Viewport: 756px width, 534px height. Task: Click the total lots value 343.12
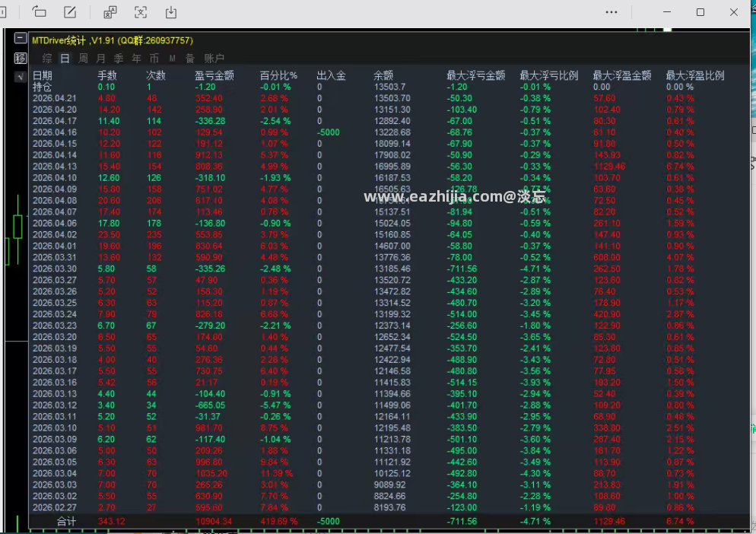click(x=111, y=522)
